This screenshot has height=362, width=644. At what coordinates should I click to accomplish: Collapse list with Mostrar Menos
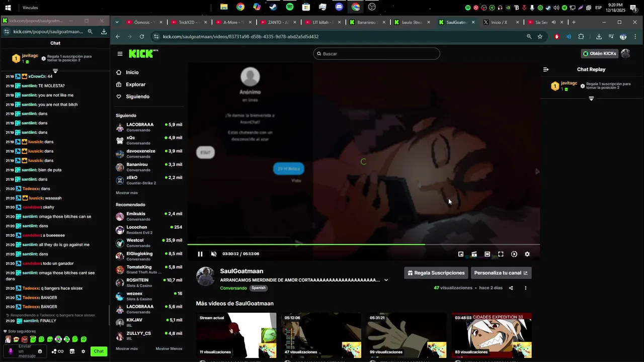(169, 349)
